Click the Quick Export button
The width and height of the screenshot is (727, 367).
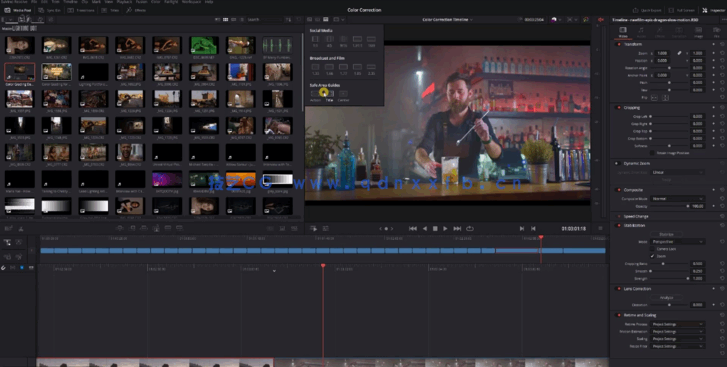(647, 10)
